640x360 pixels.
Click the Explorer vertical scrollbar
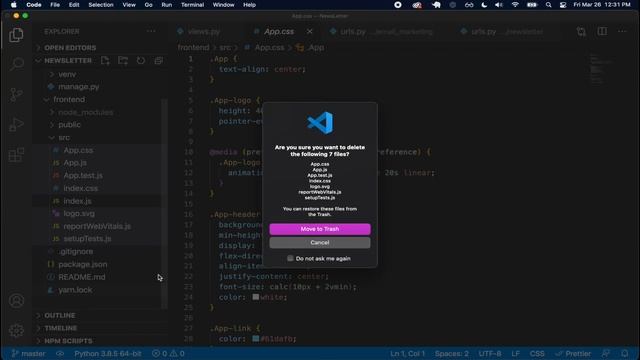(x=164, y=203)
